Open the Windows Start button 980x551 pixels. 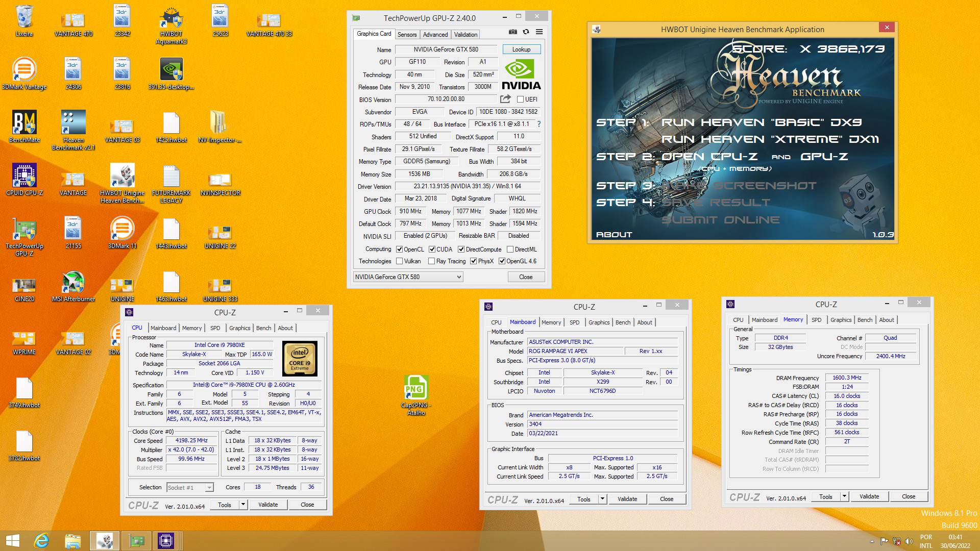pos(13,541)
